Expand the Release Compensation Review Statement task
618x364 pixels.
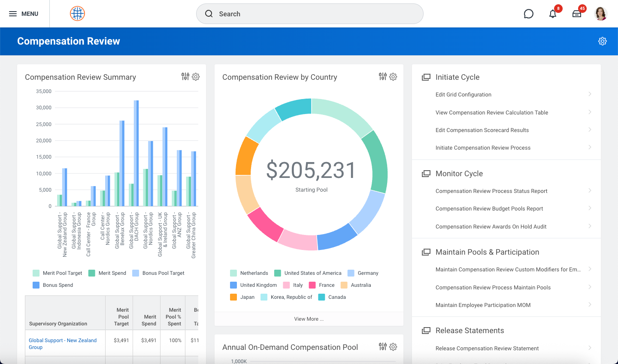tap(487, 348)
